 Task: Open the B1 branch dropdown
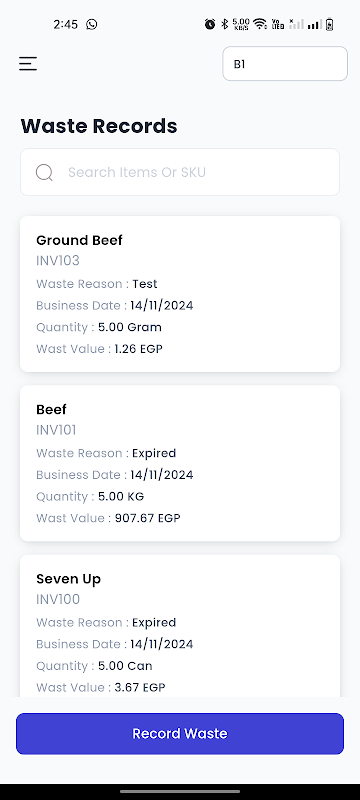[x=285, y=64]
